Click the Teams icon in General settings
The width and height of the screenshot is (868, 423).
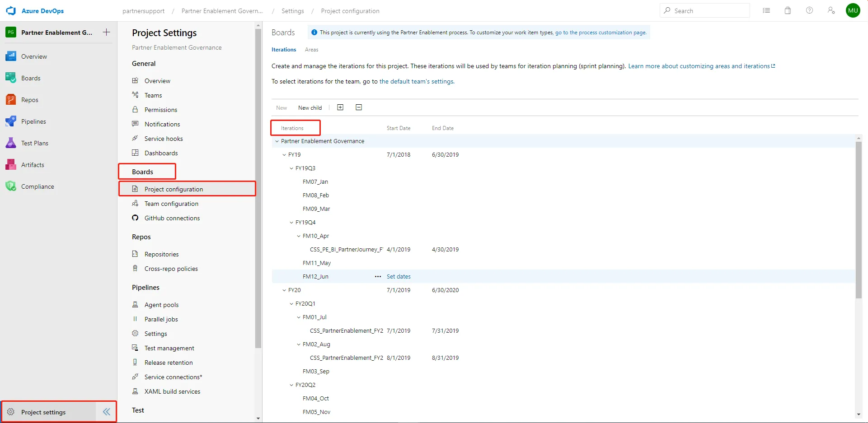pos(135,95)
